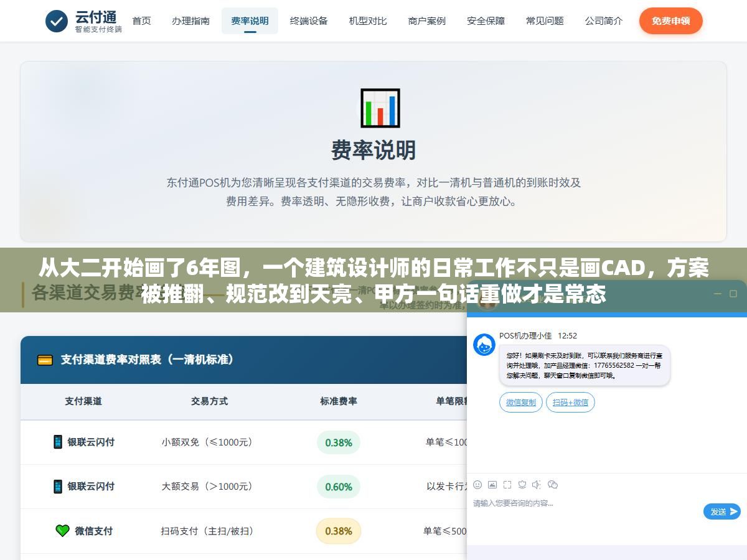Screen dimensions: 747x560
Task: Click the 扫码+微信 button in chat
Action: pos(570,403)
